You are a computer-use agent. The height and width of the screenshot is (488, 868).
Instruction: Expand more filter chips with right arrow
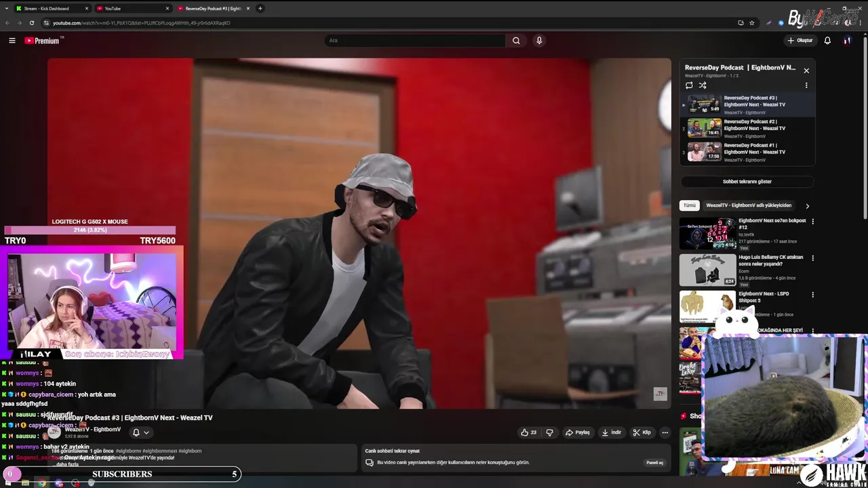click(807, 206)
